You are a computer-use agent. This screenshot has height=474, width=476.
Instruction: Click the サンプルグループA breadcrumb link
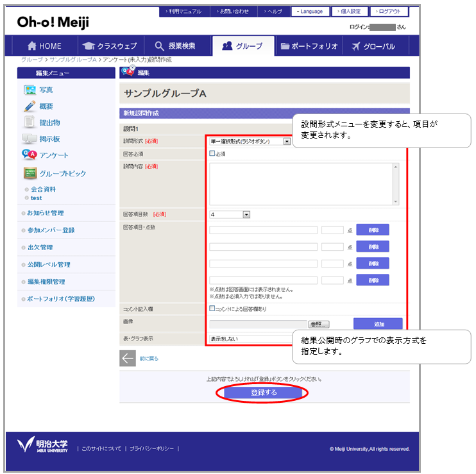(73, 60)
